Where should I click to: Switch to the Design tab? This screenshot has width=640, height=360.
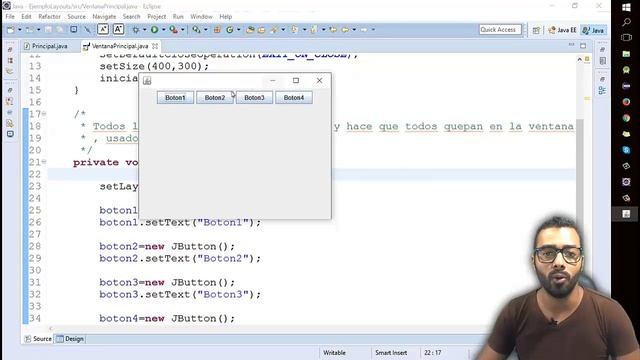click(70, 339)
